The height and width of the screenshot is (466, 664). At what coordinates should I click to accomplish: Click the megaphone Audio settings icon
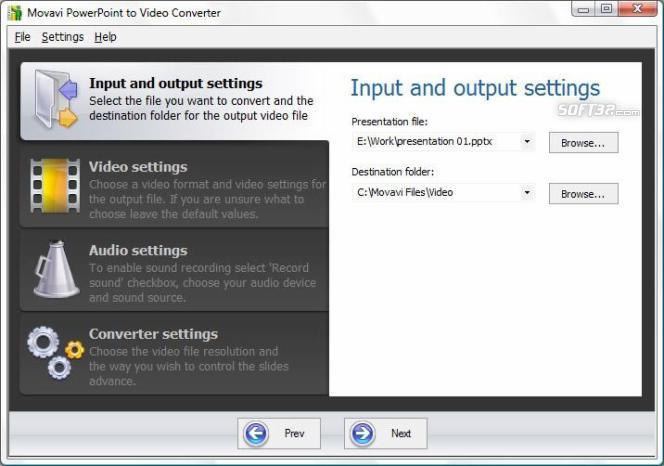click(x=55, y=268)
